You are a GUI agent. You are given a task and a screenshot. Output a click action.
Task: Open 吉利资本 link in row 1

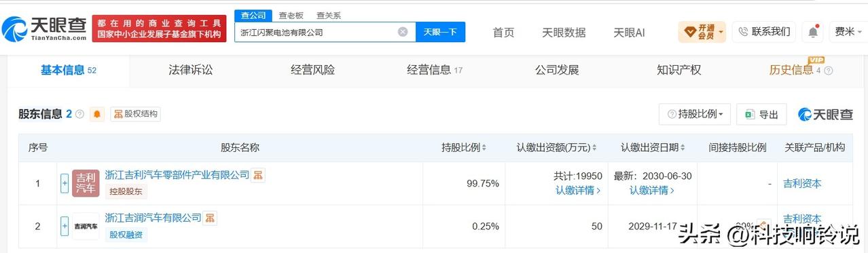pyautogui.click(x=802, y=183)
